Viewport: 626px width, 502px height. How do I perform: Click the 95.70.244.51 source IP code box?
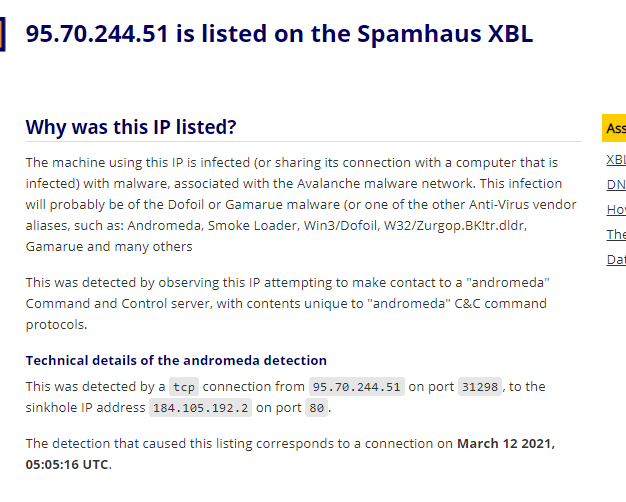coord(357,387)
